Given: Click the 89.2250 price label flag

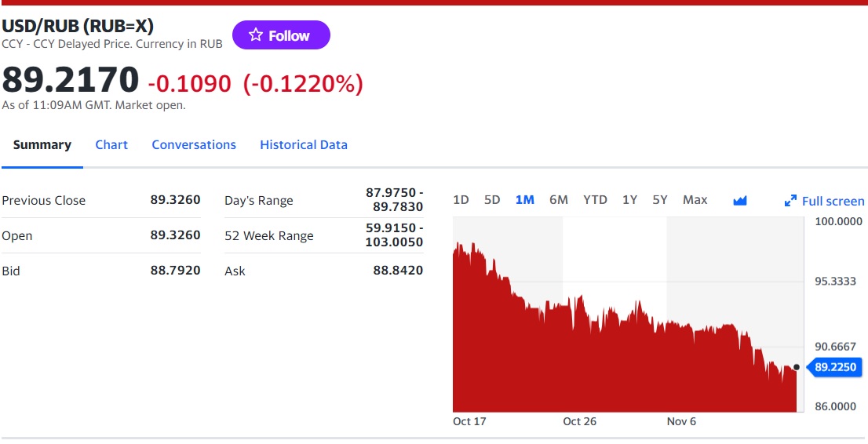Looking at the screenshot, I should coord(835,367).
